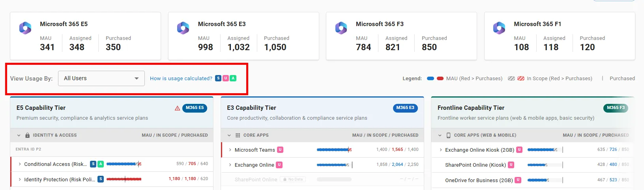Image resolution: width=644 pixels, height=190 pixels.
Task: Click the M365 E5 badge
Action: coord(195,108)
